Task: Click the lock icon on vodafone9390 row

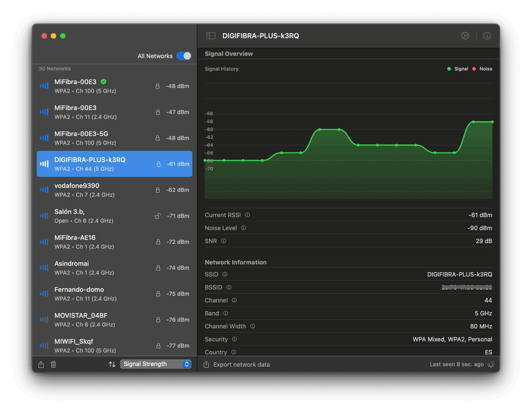Action: point(158,190)
